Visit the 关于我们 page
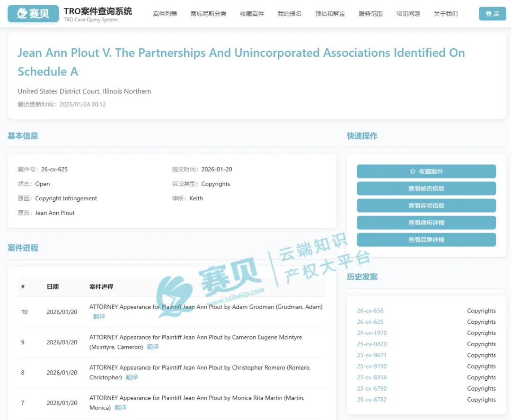The width and height of the screenshot is (511, 420). [445, 14]
